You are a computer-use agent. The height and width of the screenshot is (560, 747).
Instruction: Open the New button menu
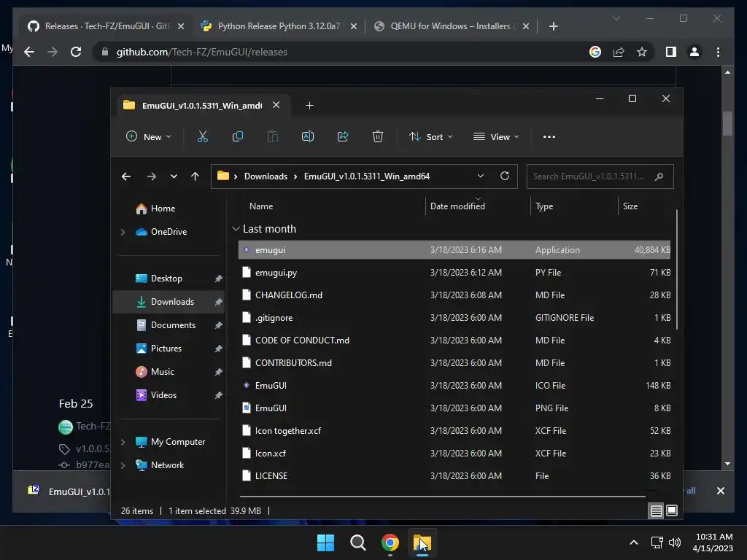[x=148, y=136]
